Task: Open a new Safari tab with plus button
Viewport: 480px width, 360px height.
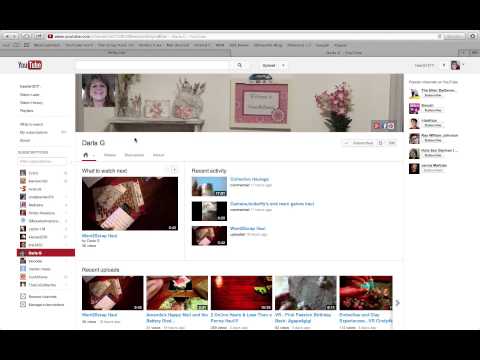Action: (464, 52)
